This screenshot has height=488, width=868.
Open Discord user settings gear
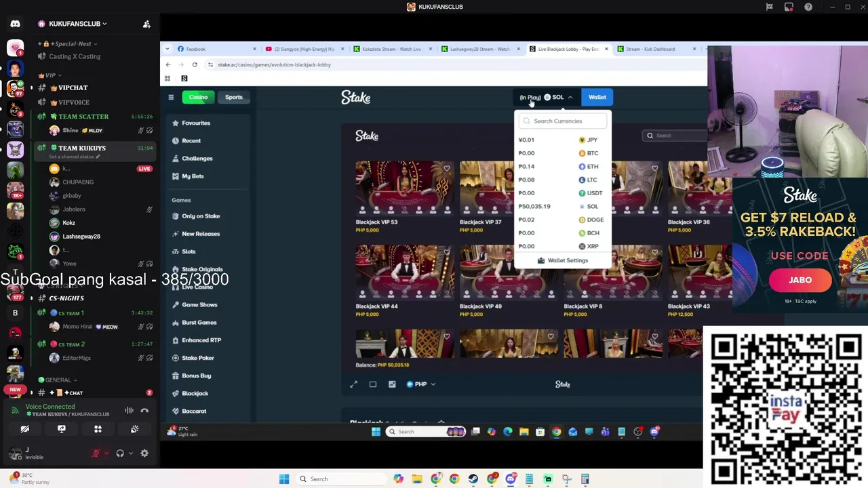tap(144, 453)
